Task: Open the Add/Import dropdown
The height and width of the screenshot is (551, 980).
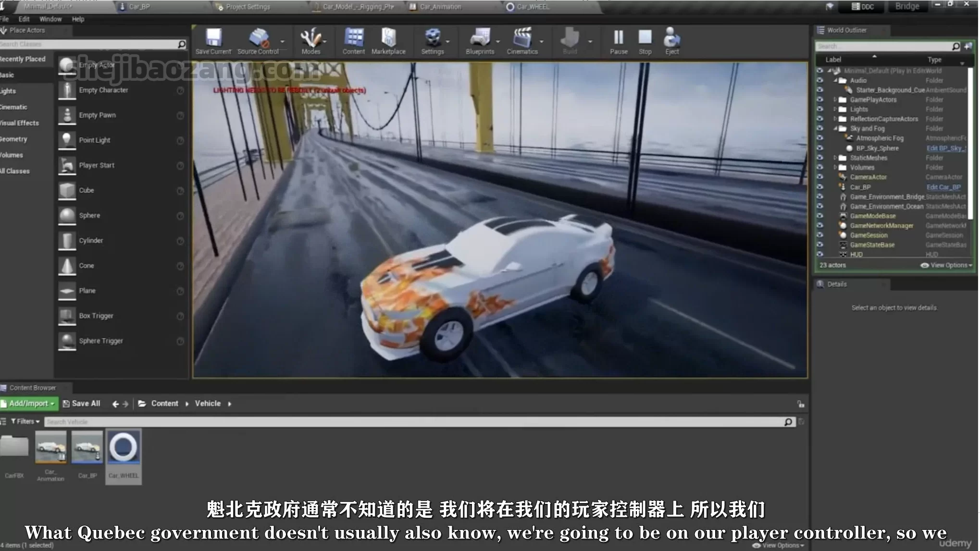Action: pos(29,404)
